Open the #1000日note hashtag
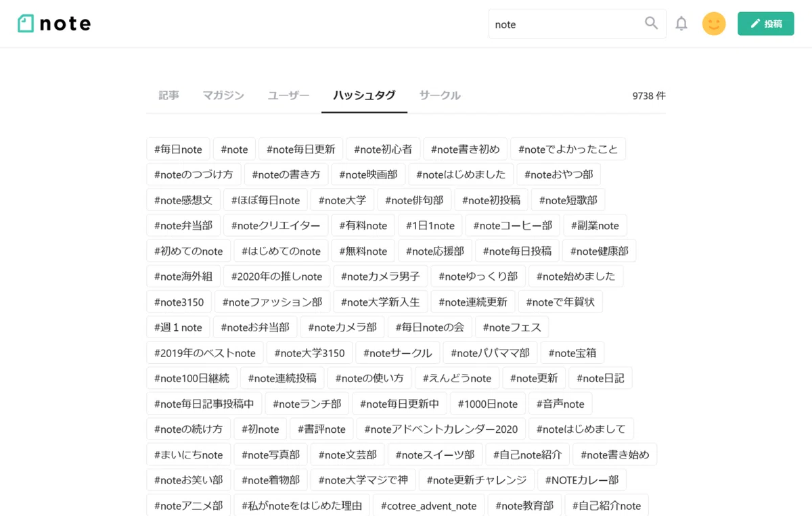This screenshot has width=812, height=516. 488,404
